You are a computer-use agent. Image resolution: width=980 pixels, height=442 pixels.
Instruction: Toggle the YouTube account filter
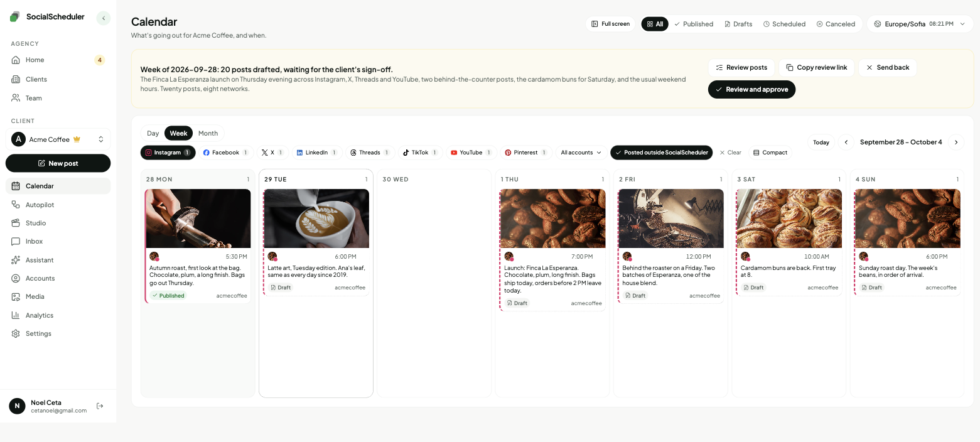471,153
